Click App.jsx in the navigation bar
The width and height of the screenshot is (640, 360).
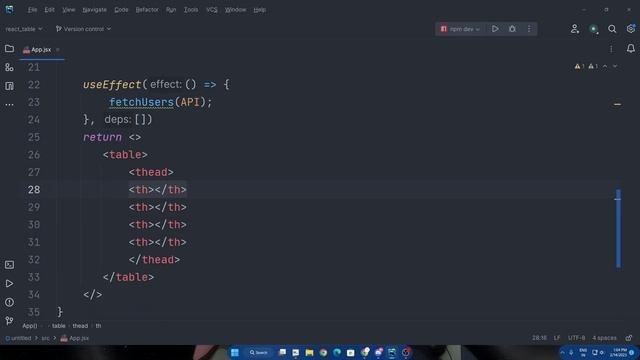point(75,338)
